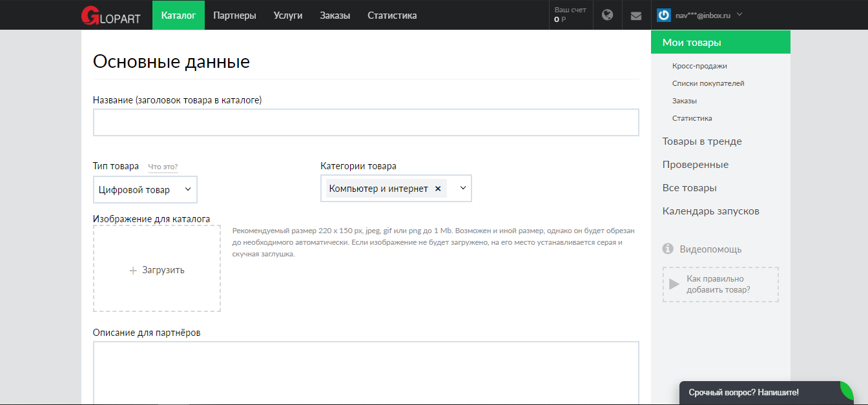Image resolution: width=868 pixels, height=405 pixels.
Task: Click the user avatar power icon
Action: pos(663,15)
